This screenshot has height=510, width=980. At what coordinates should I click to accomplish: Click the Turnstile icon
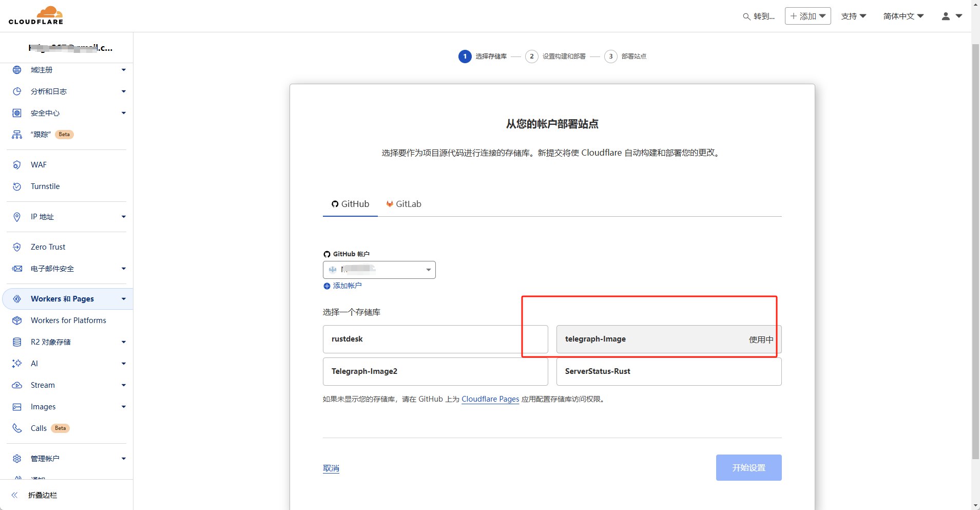[17, 186]
